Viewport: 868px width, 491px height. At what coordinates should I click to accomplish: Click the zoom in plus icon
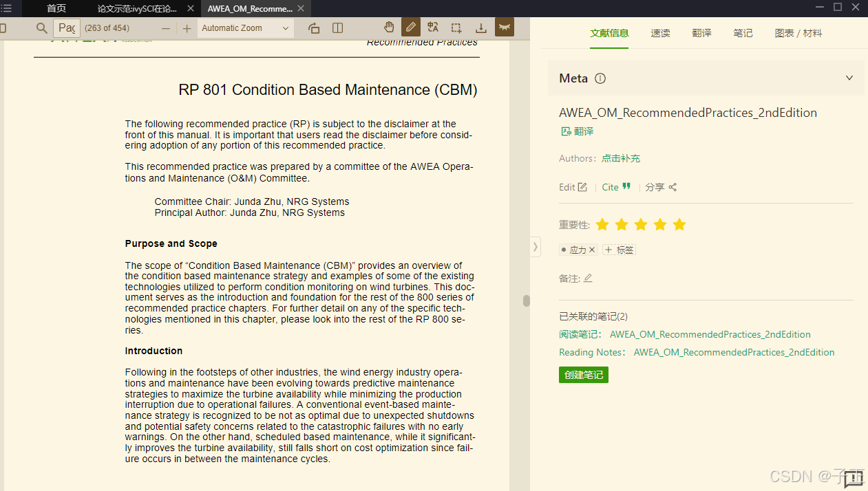coord(187,28)
